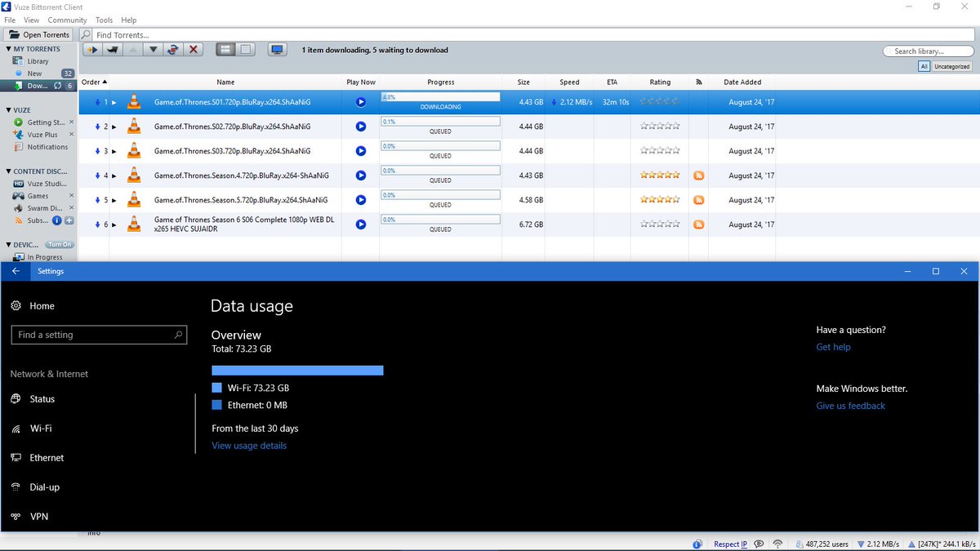Click Respect IP in status bar
980x551 pixels.
point(730,544)
